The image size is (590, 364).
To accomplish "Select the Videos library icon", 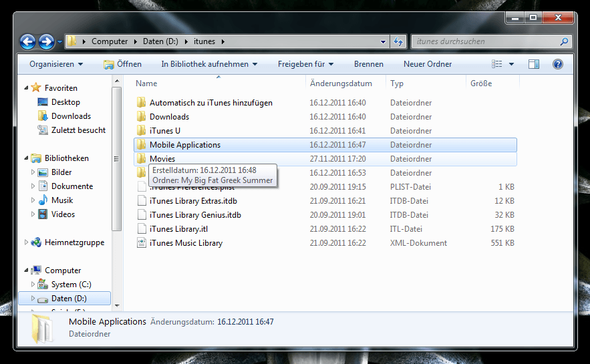I will tap(43, 214).
